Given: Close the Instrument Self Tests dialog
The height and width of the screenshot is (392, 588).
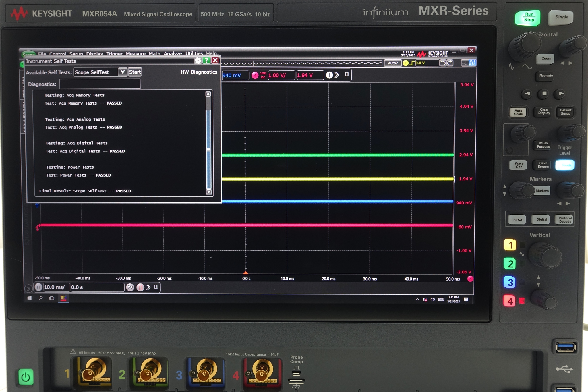Looking at the screenshot, I should click(215, 60).
